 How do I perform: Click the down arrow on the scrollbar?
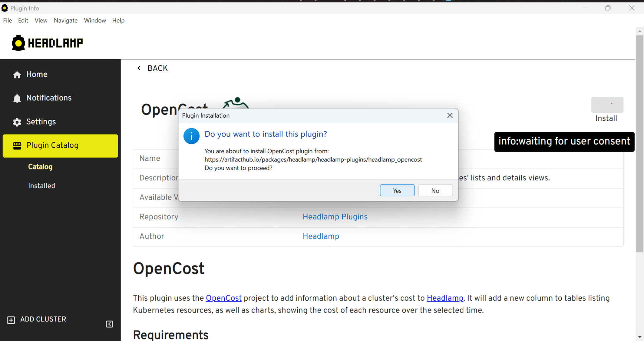click(x=639, y=336)
